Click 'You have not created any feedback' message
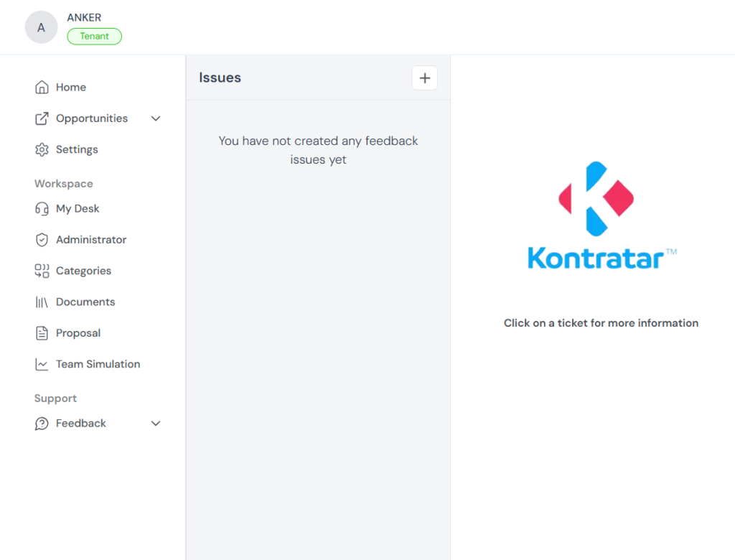The width and height of the screenshot is (735, 560). click(x=318, y=150)
